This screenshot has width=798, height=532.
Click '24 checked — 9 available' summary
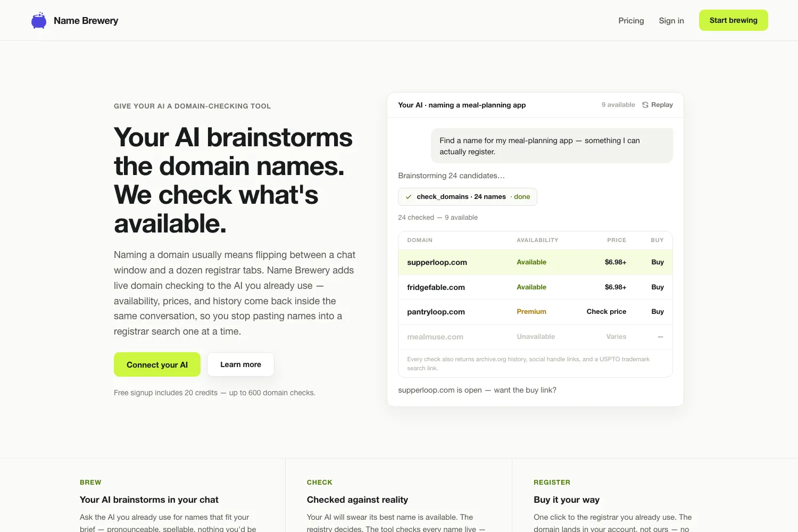(x=438, y=217)
